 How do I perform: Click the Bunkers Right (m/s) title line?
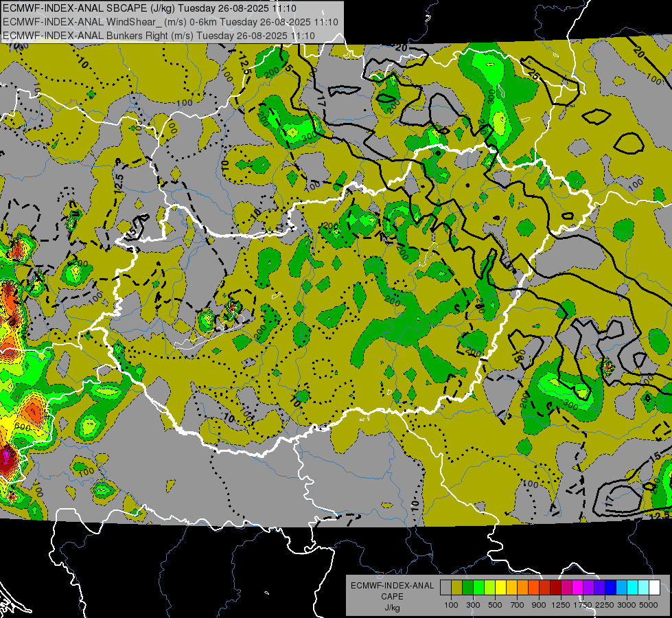(x=159, y=36)
